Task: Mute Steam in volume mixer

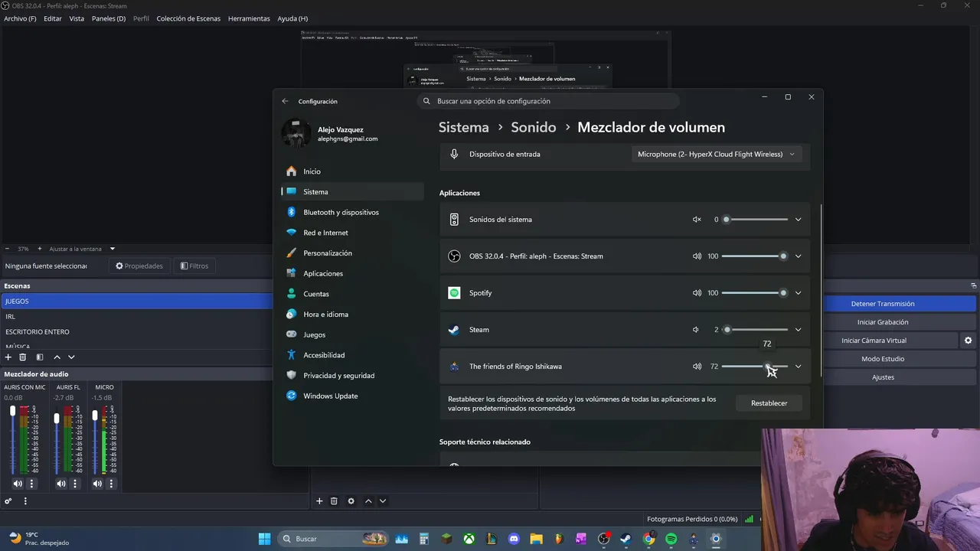Action: point(696,330)
